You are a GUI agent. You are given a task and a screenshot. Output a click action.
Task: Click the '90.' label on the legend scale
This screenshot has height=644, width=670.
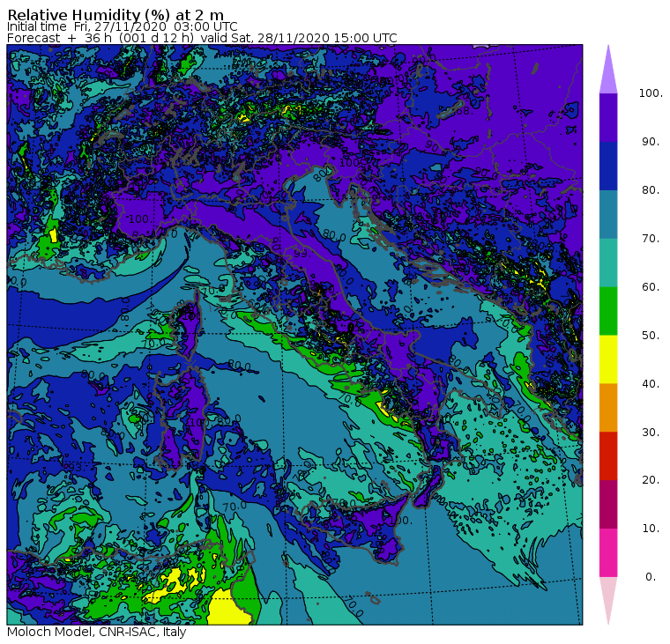tap(651, 141)
